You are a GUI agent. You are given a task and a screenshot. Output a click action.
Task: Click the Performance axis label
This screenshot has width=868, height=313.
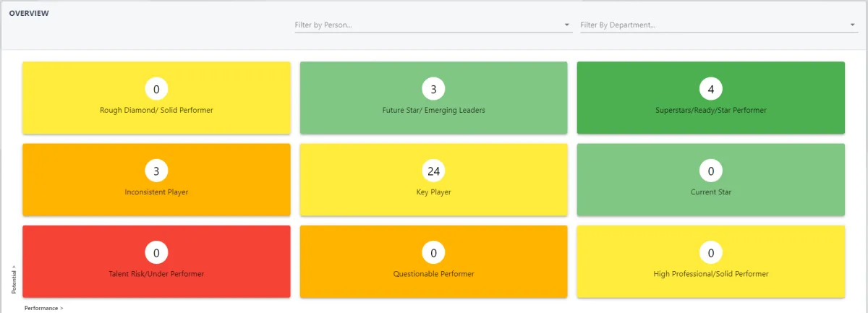pyautogui.click(x=43, y=308)
